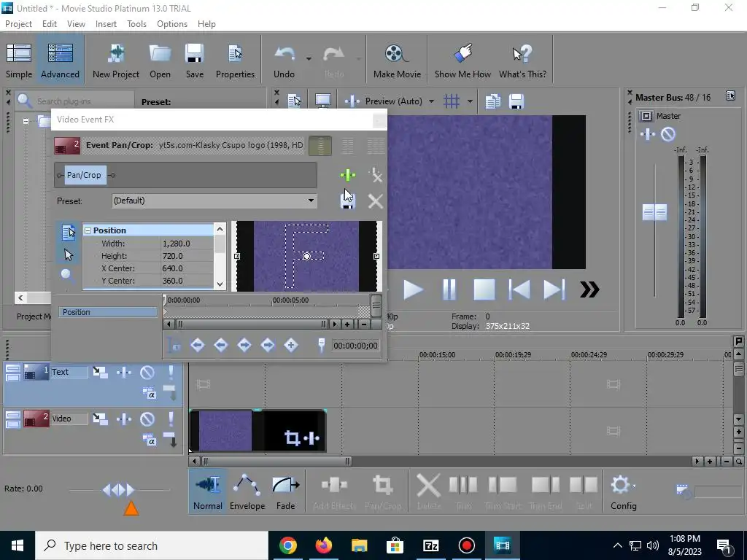The height and width of the screenshot is (560, 747).
Task: Open the Pan/Crop Preset dropdown
Action: pyautogui.click(x=311, y=201)
